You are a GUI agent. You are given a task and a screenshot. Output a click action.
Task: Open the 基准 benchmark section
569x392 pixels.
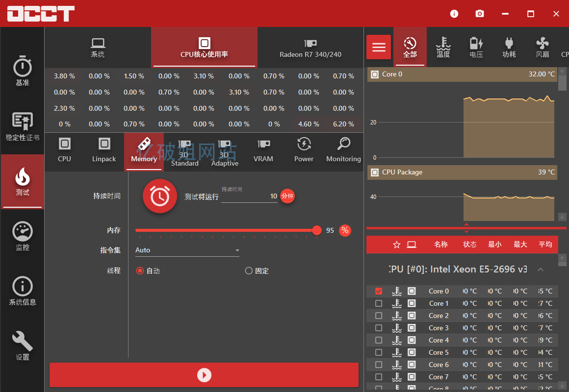point(22,72)
